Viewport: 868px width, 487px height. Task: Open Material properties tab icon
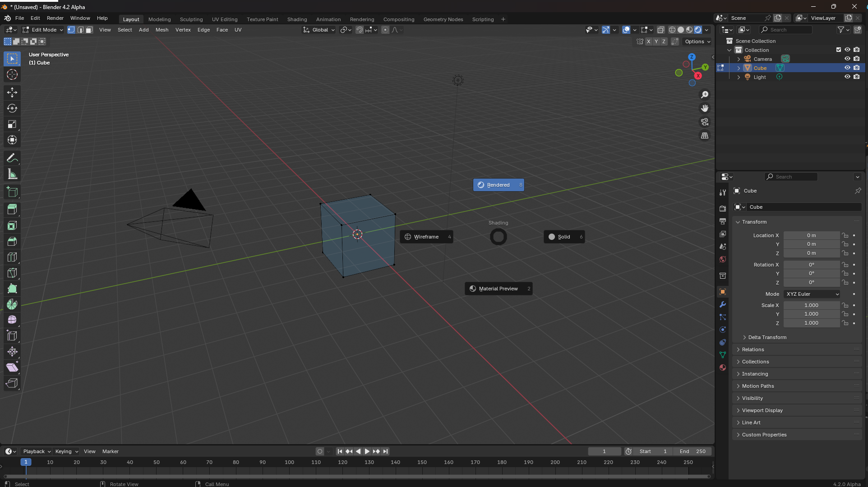click(723, 368)
